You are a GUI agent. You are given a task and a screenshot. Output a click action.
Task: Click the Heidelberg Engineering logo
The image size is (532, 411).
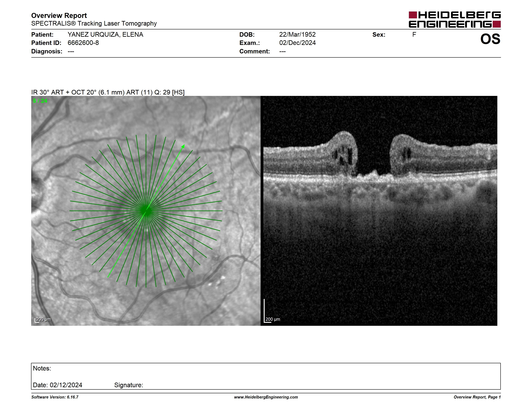tap(455, 20)
